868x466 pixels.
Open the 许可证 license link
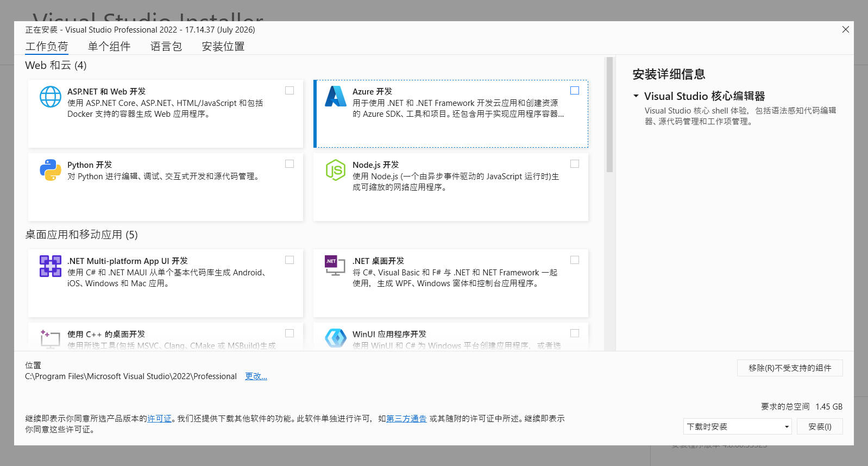click(160, 419)
